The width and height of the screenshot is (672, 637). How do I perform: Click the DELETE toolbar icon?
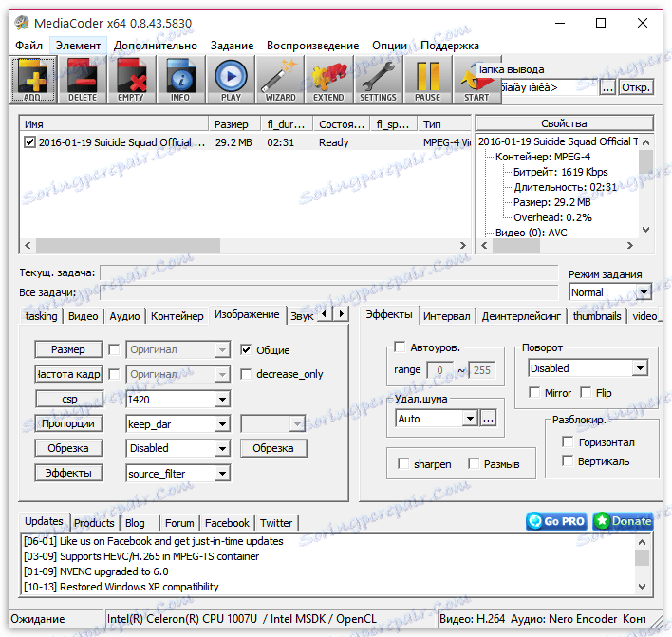(83, 80)
